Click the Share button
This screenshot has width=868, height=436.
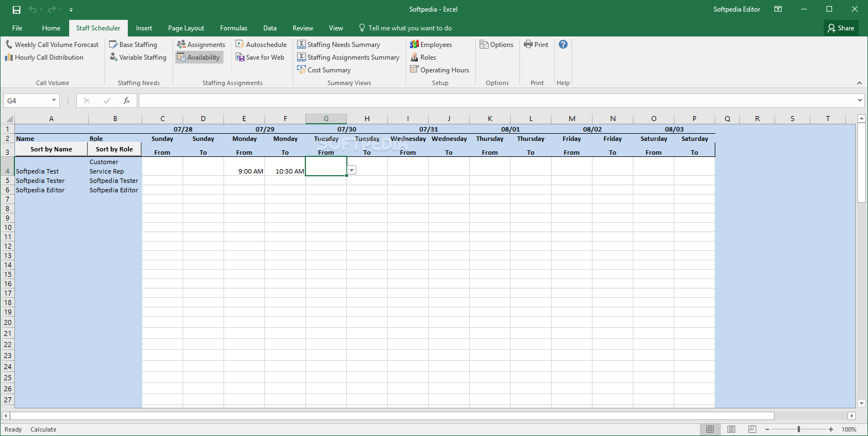(x=841, y=28)
